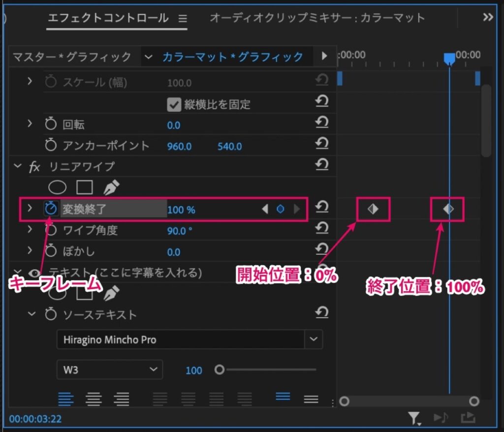Reset the ソーステキスト parameter
504x432 pixels.
click(x=322, y=312)
